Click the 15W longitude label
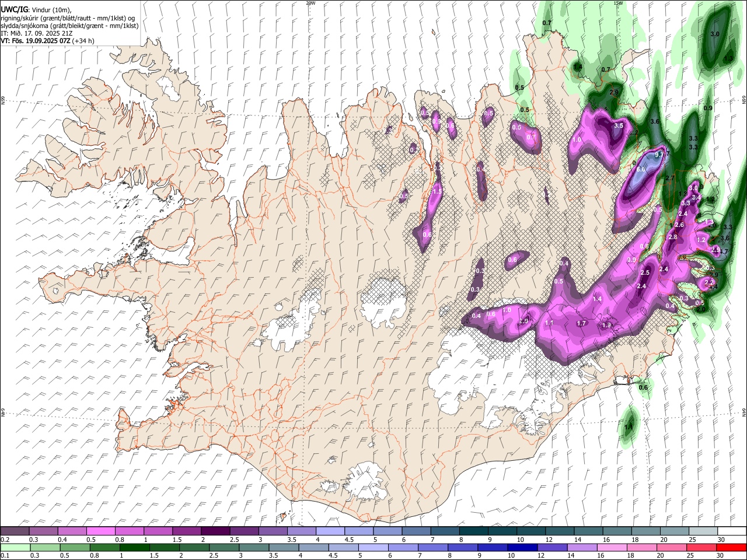 618,3
